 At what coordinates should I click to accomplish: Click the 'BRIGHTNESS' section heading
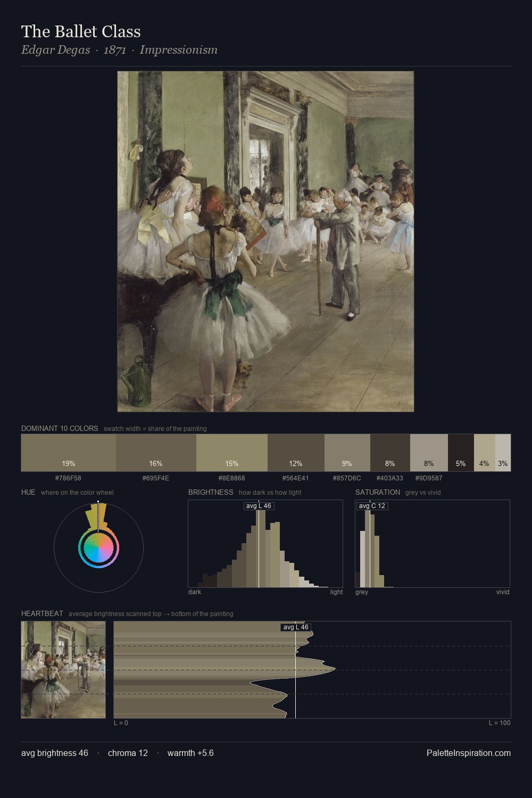point(211,492)
